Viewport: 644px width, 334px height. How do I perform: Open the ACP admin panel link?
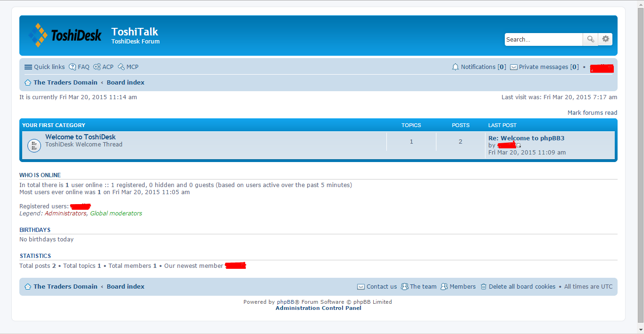[103, 67]
